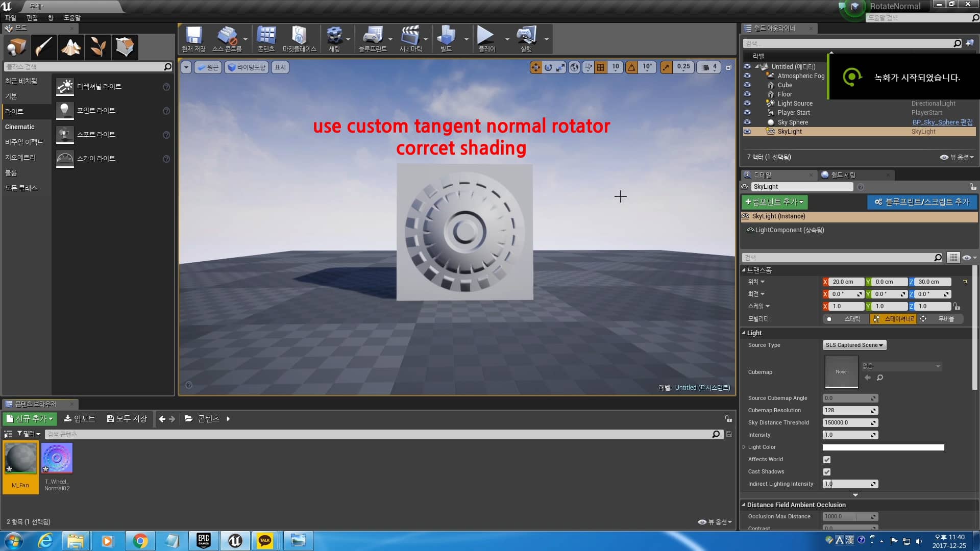This screenshot has height=551, width=980.
Task: Select the M_Fan material thumbnail
Action: point(20,458)
